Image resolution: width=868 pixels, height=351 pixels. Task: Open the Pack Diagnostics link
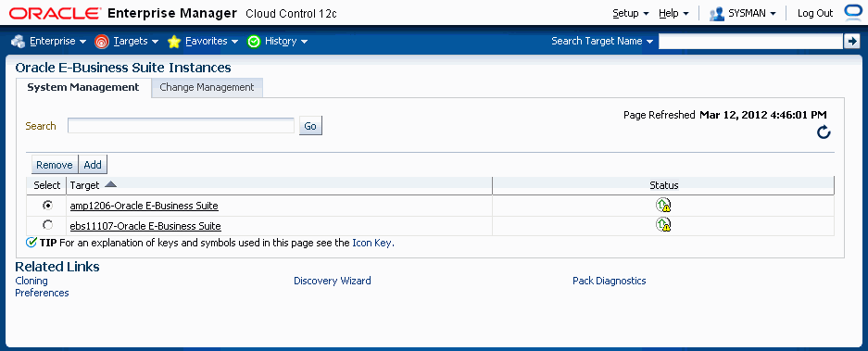click(609, 281)
